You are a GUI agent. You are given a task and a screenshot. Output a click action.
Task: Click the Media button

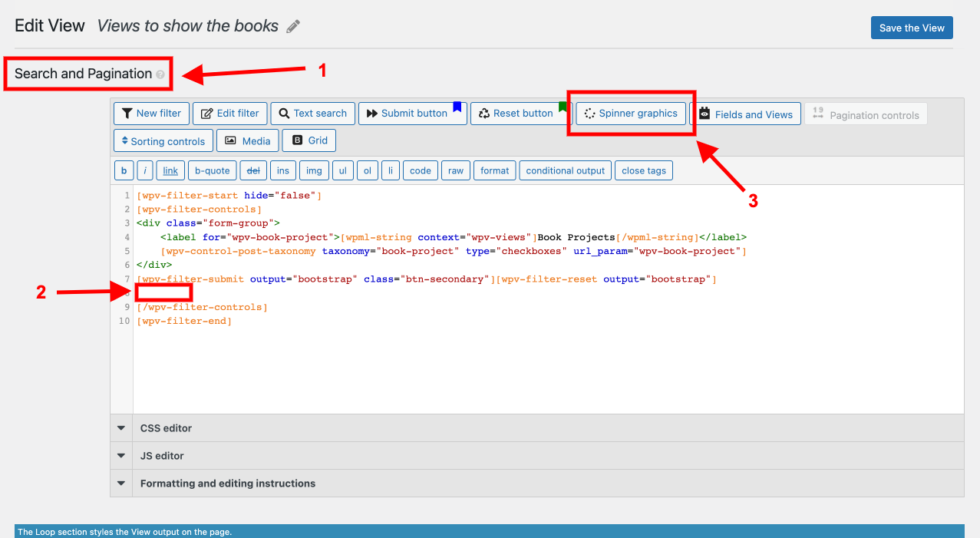[248, 140]
